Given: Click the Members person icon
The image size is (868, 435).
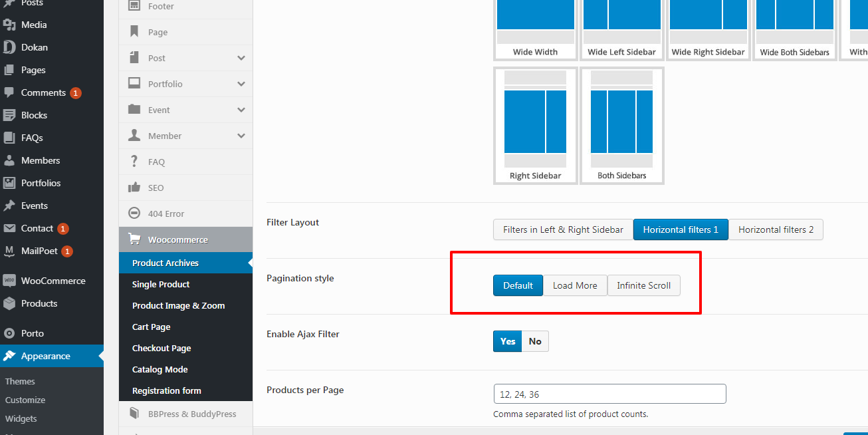Looking at the screenshot, I should click(x=9, y=160).
